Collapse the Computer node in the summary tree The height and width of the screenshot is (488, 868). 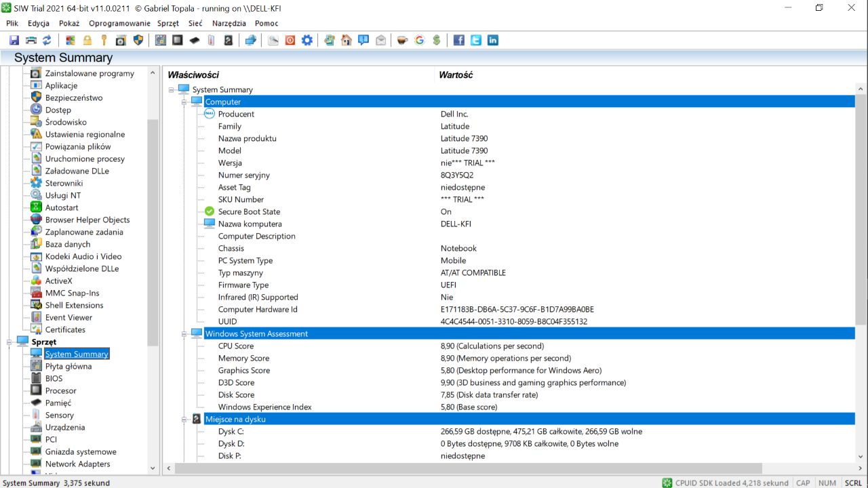184,102
